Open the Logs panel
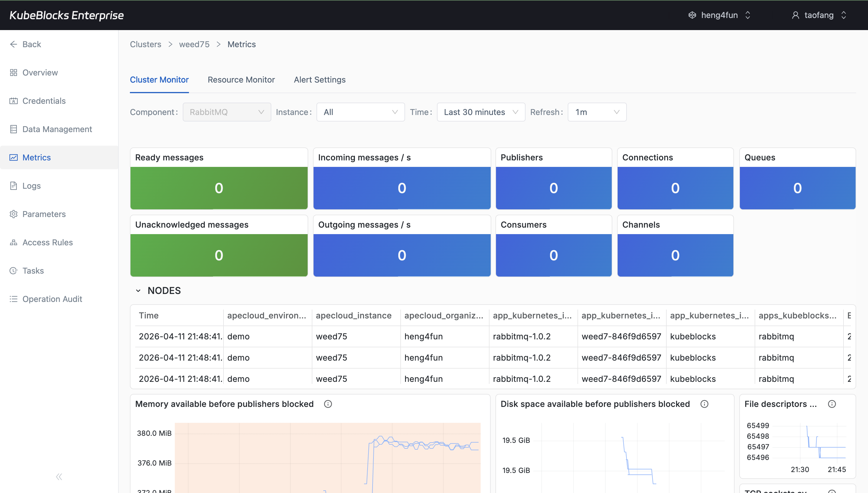 (31, 185)
